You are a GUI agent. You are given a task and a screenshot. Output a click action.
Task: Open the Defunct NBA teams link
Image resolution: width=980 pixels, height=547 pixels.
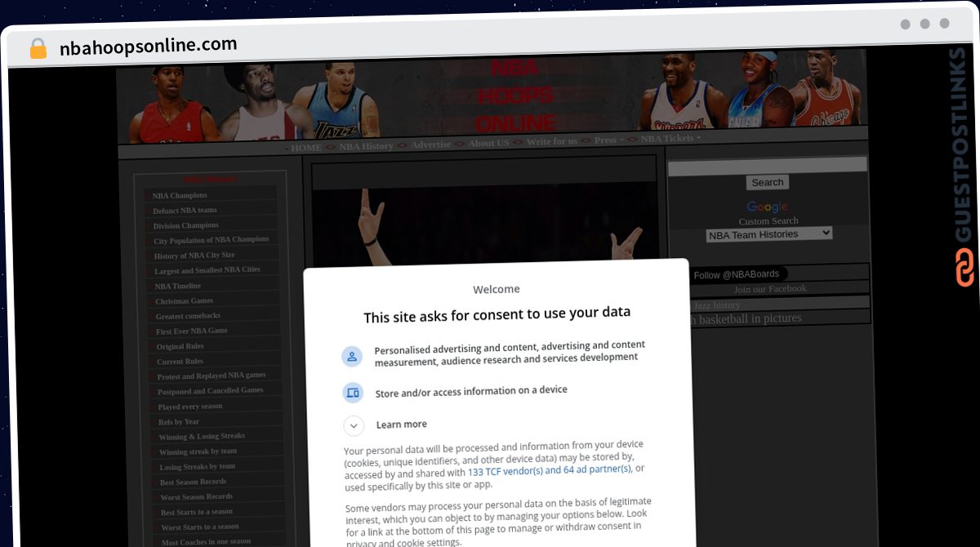point(185,211)
